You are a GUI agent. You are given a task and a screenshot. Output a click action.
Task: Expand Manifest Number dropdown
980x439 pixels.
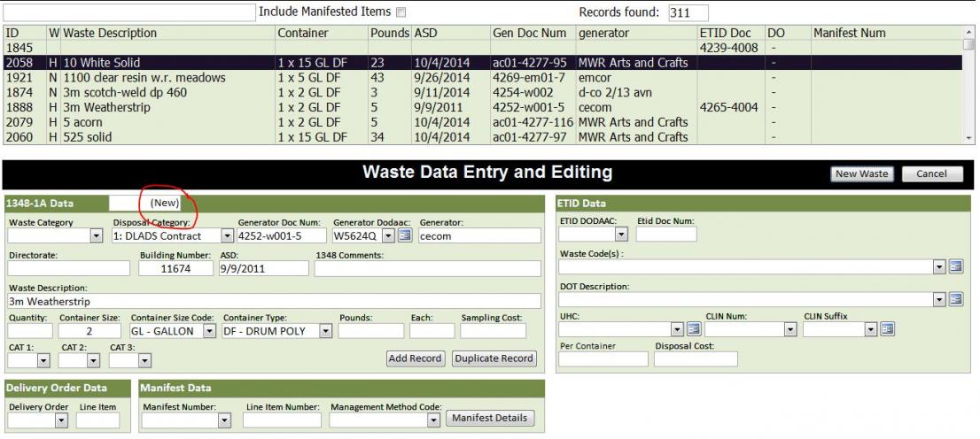point(225,420)
